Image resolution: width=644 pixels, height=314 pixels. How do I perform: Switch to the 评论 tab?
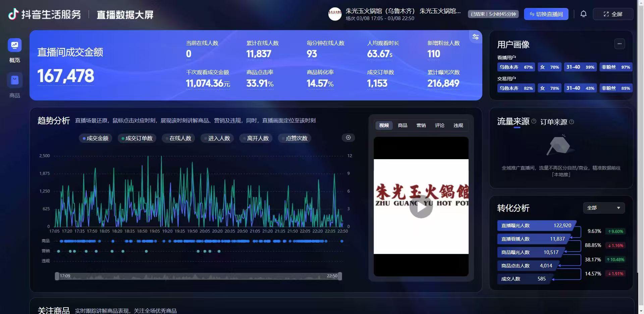439,125
